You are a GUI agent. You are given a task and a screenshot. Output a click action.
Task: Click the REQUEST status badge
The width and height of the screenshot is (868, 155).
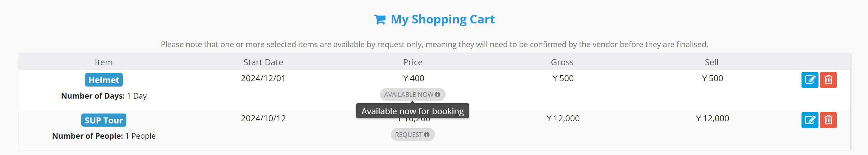coord(409,135)
